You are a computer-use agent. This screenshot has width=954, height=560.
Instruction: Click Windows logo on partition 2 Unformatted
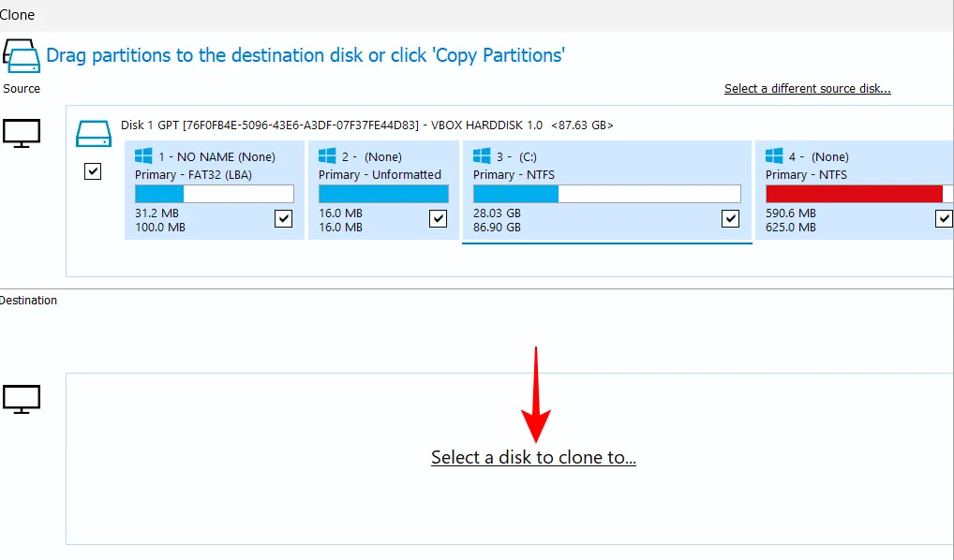(x=327, y=156)
